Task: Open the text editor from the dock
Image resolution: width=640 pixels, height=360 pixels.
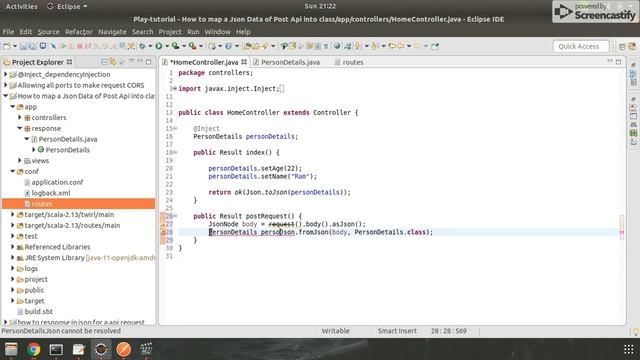Action: coord(79,349)
